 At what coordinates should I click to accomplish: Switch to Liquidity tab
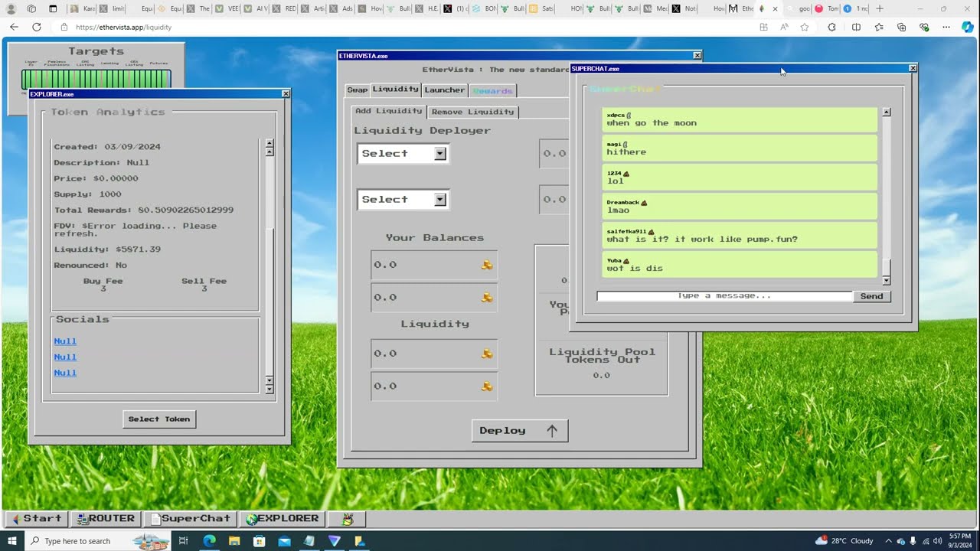pyautogui.click(x=396, y=90)
